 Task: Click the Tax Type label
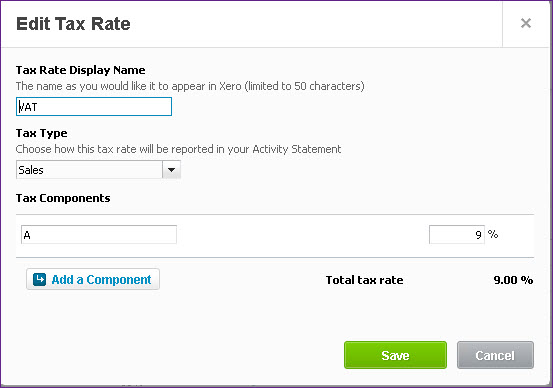pyautogui.click(x=42, y=133)
